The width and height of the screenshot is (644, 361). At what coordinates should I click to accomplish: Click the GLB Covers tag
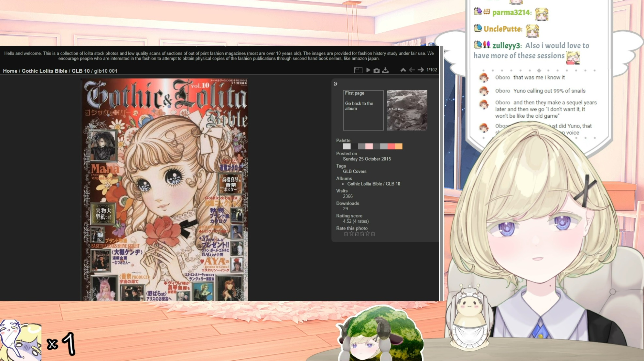(355, 172)
